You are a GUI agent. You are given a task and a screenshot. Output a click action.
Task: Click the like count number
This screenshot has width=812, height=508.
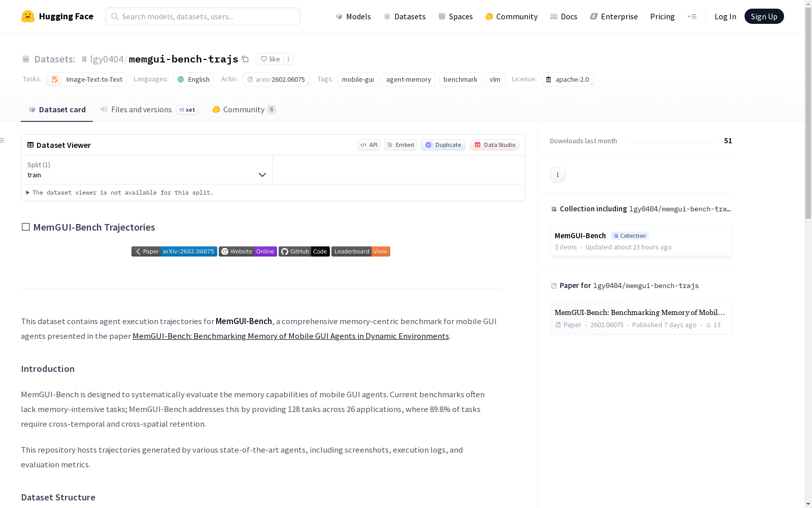(288, 59)
